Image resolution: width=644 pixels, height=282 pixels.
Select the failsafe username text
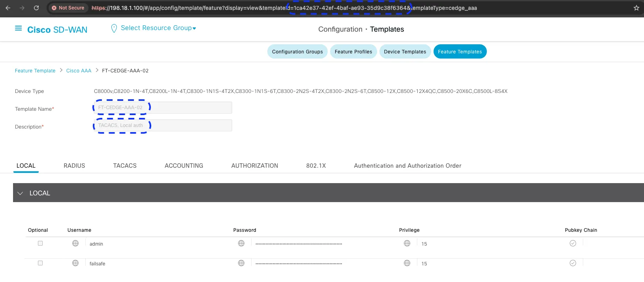[x=98, y=264]
